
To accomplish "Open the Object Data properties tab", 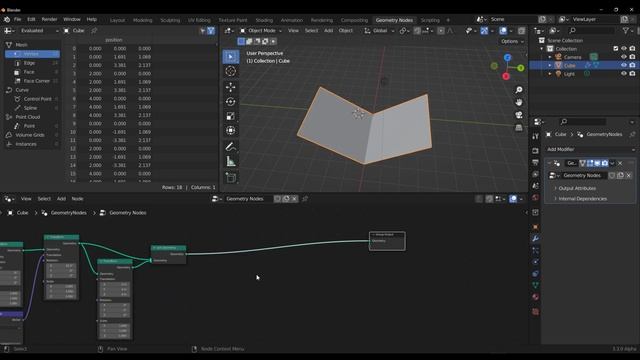I will pyautogui.click(x=535, y=285).
